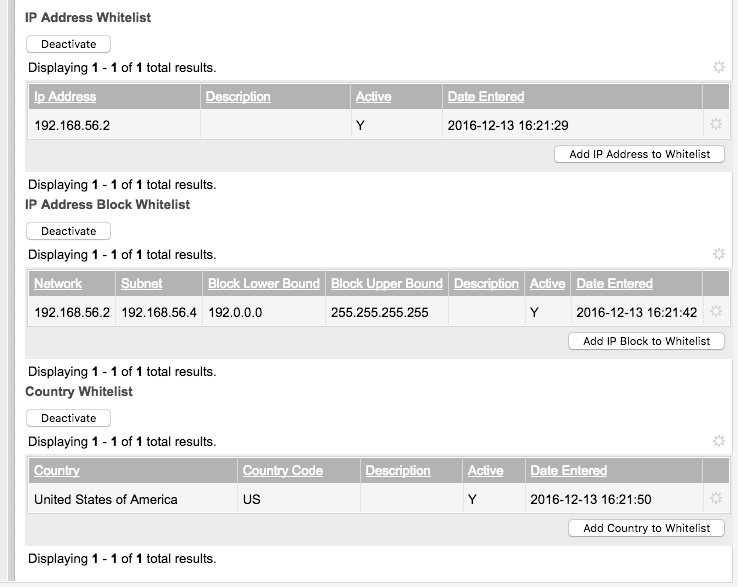
Task: Click gear icon on United States of America row
Action: (716, 499)
